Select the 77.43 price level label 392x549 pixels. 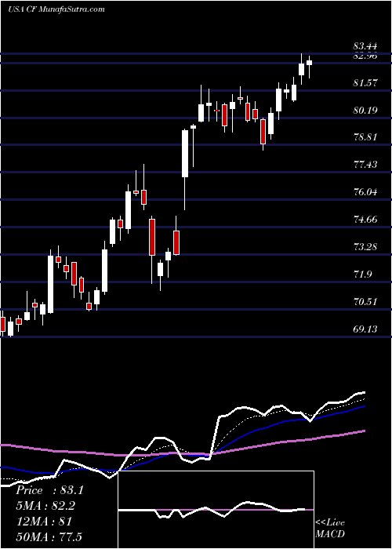366,164
